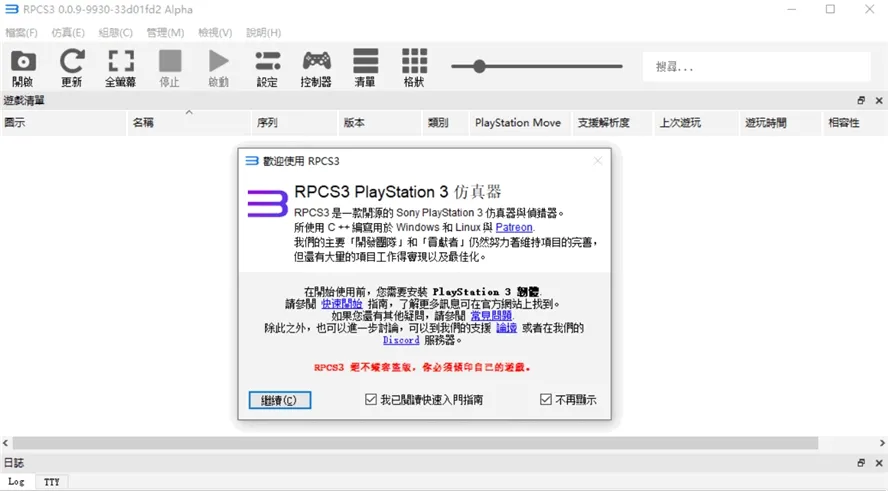Image resolution: width=888 pixels, height=491 pixels.
Task: Sort by 序列 column header
Action: pyautogui.click(x=295, y=123)
